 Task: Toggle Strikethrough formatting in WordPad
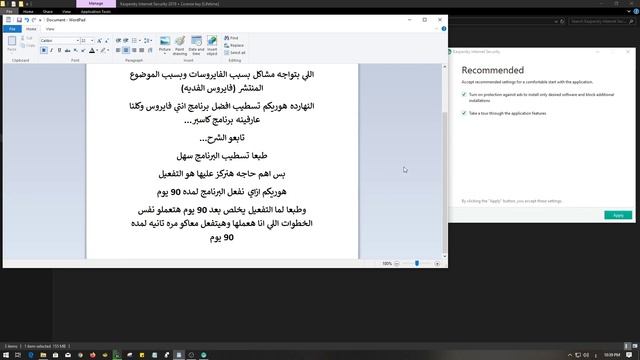pos(67,50)
